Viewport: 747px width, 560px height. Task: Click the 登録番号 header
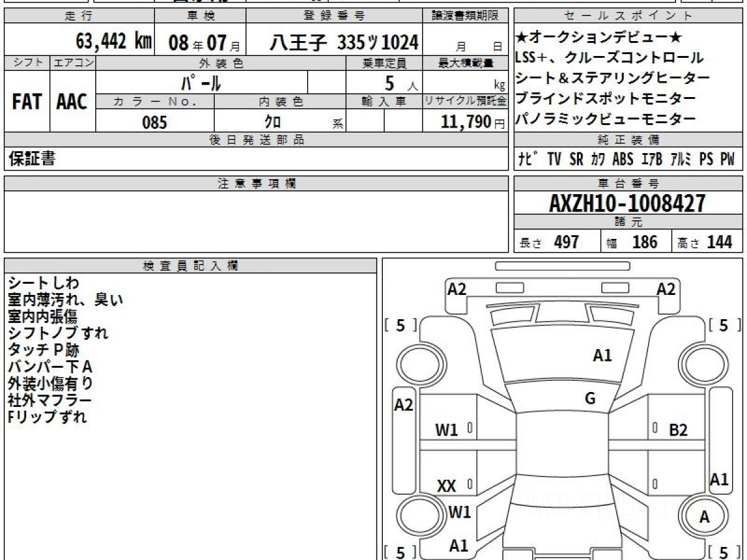334,16
